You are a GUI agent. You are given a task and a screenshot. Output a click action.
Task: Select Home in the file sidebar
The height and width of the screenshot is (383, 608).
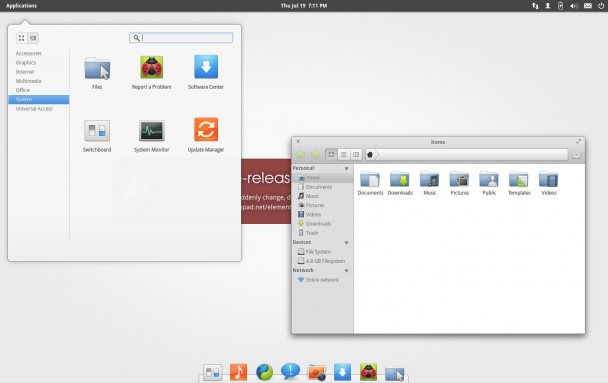click(x=323, y=178)
